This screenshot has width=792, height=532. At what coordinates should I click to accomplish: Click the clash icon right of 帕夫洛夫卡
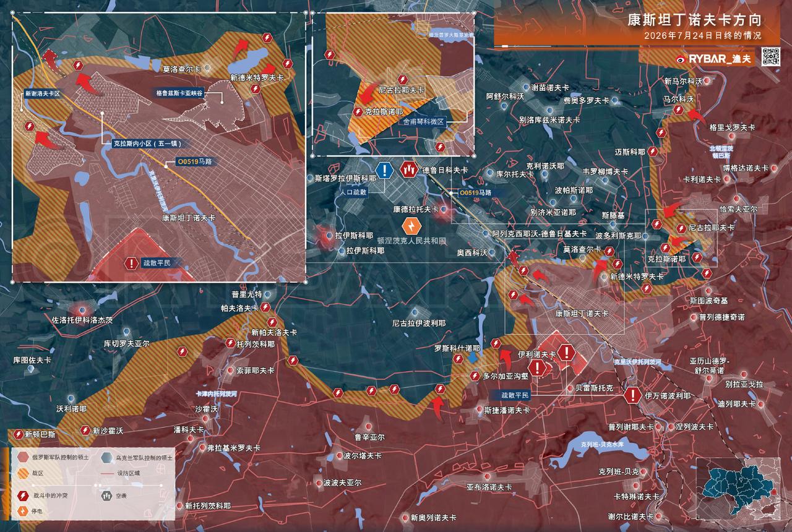point(265,307)
